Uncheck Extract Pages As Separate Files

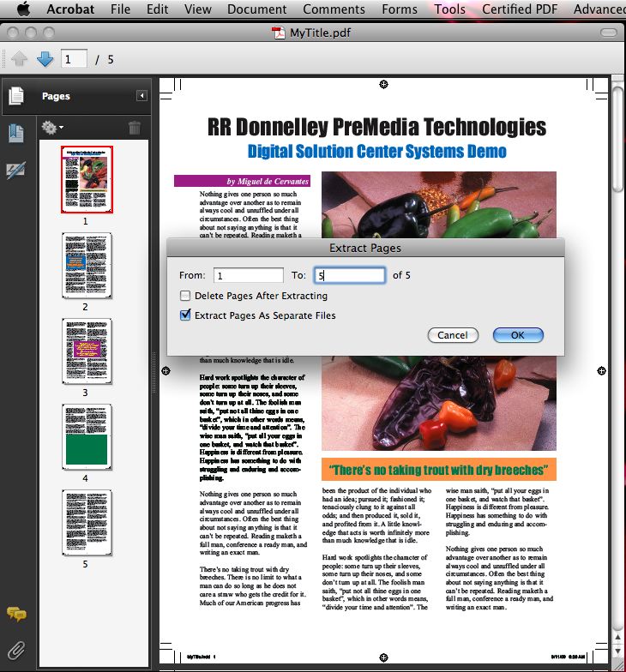pyautogui.click(x=185, y=315)
